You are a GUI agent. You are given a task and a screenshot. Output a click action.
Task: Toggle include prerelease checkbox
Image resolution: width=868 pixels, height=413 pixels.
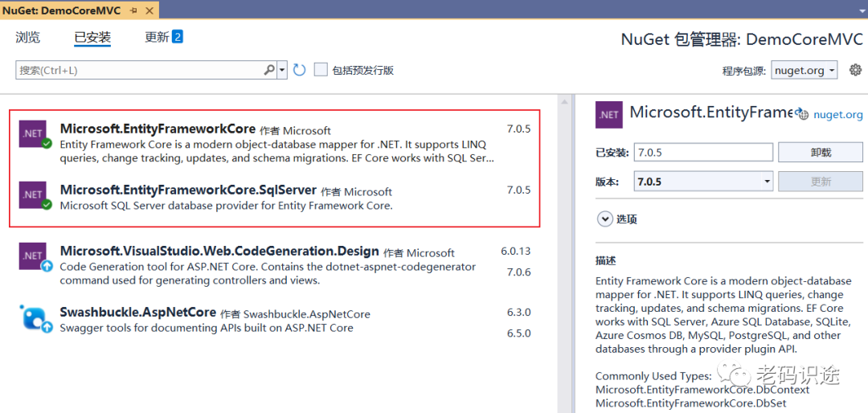321,70
